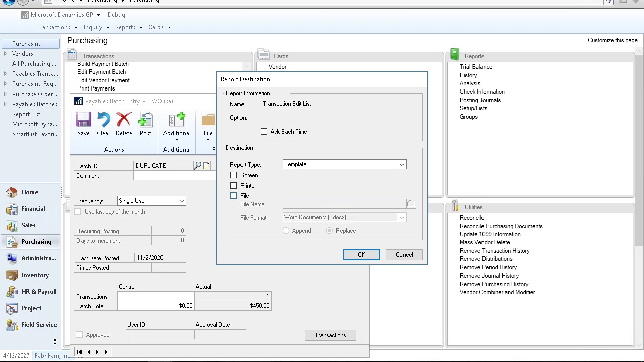Screen dimensions: 644x362
Task: Open the Inquiry menu
Action: point(96,27)
